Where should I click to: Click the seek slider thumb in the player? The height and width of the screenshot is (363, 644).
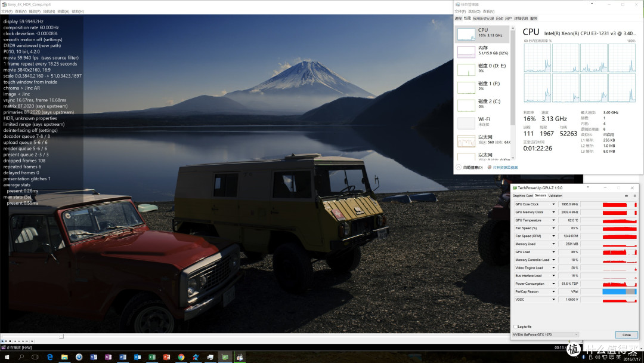(61, 336)
